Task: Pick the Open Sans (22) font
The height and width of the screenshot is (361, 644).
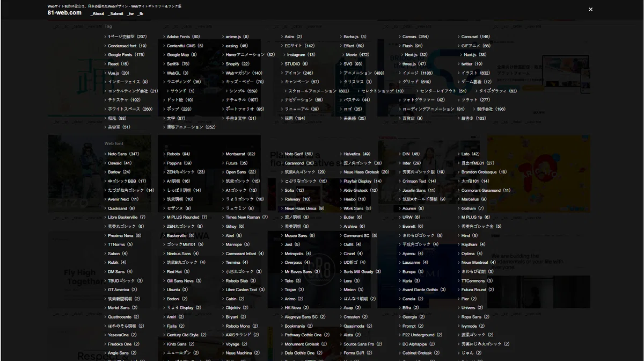Action: [x=240, y=172]
